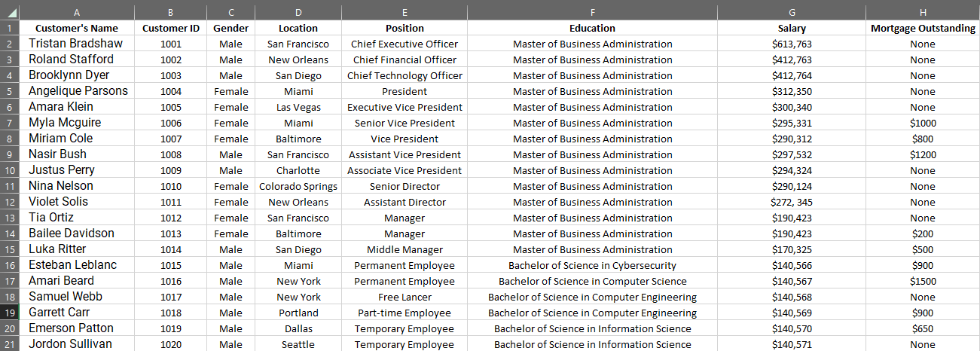Screen dimensions: 980x351
Task: Select the row 19 header
Action: tap(10, 313)
